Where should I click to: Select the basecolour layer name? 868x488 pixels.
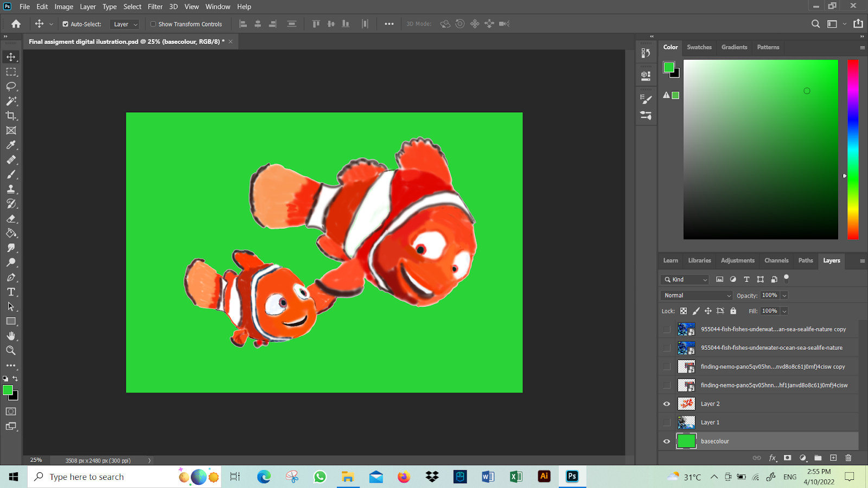(715, 441)
